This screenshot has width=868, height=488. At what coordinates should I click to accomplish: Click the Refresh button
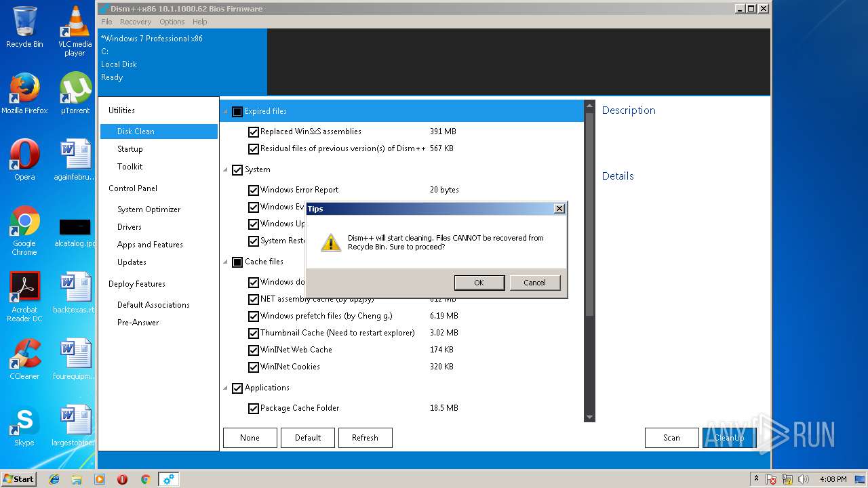[x=365, y=438]
